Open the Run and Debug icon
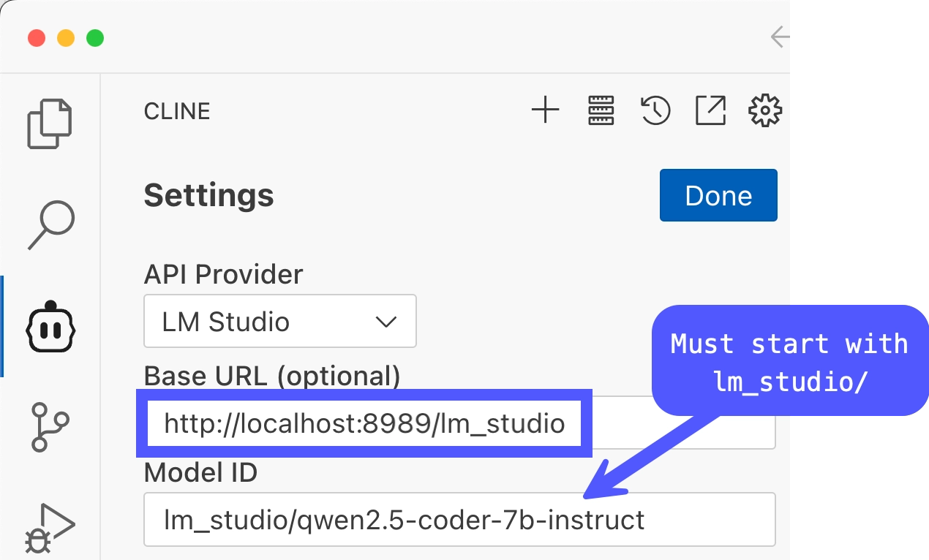Image resolution: width=929 pixels, height=560 pixels. [x=50, y=528]
